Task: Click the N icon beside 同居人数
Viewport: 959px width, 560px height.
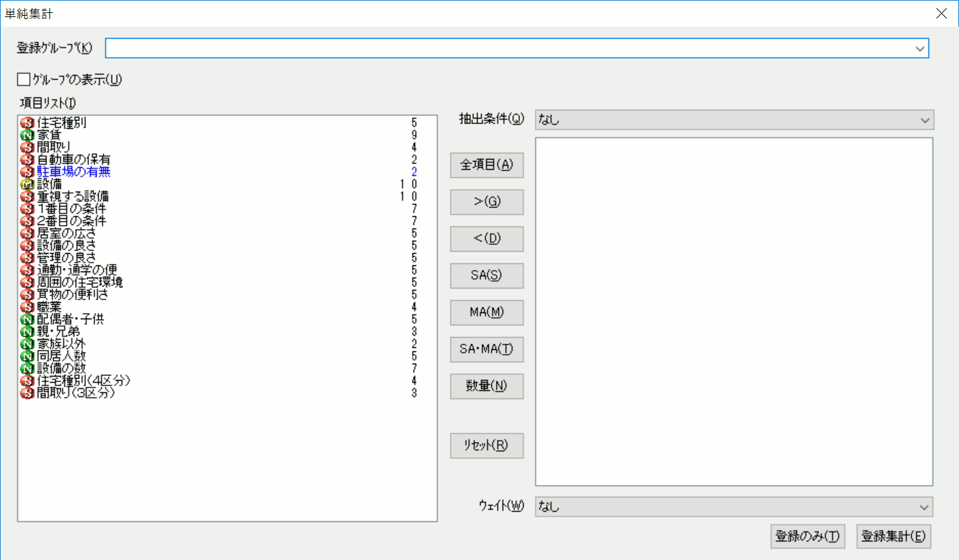Action: click(x=27, y=356)
